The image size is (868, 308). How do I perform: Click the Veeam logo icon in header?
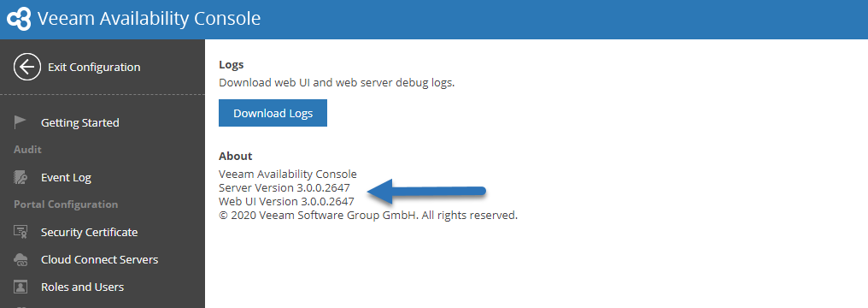pyautogui.click(x=18, y=19)
